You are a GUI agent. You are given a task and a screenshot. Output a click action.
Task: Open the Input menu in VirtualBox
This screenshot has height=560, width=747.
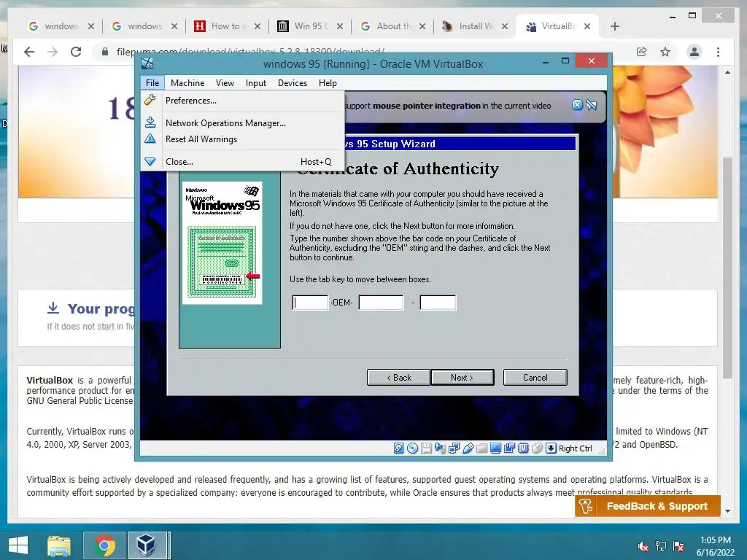[x=256, y=83]
